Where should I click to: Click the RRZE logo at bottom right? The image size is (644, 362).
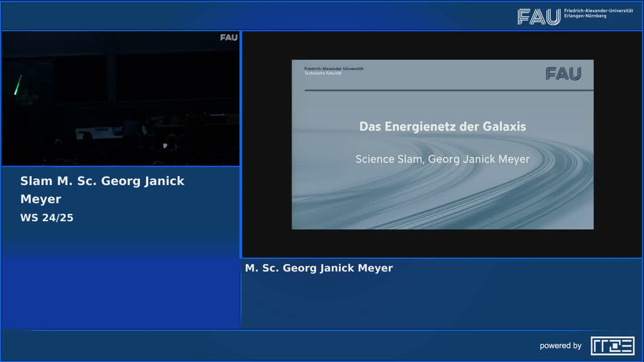pyautogui.click(x=612, y=345)
